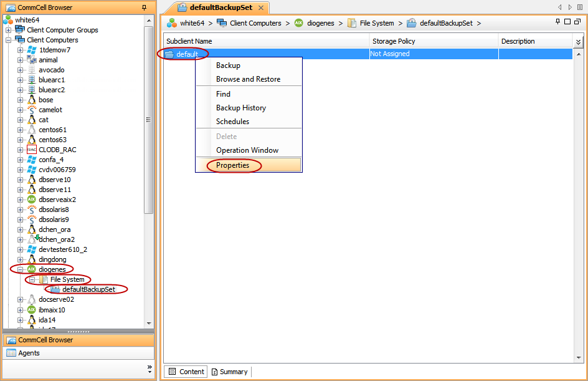Viewport: 588px width, 381px height.
Task: Click the Client Computer Groups icon
Action: click(x=20, y=30)
